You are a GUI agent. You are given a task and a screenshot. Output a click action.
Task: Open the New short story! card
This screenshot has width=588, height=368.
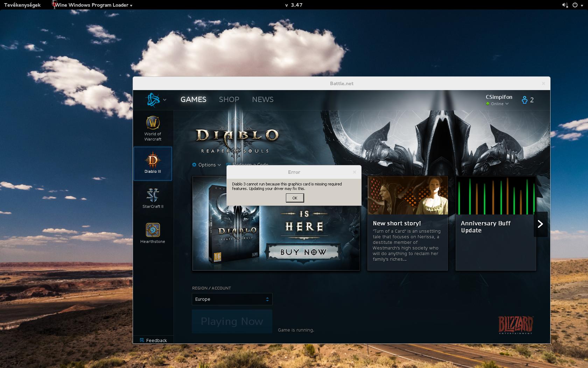click(408, 223)
